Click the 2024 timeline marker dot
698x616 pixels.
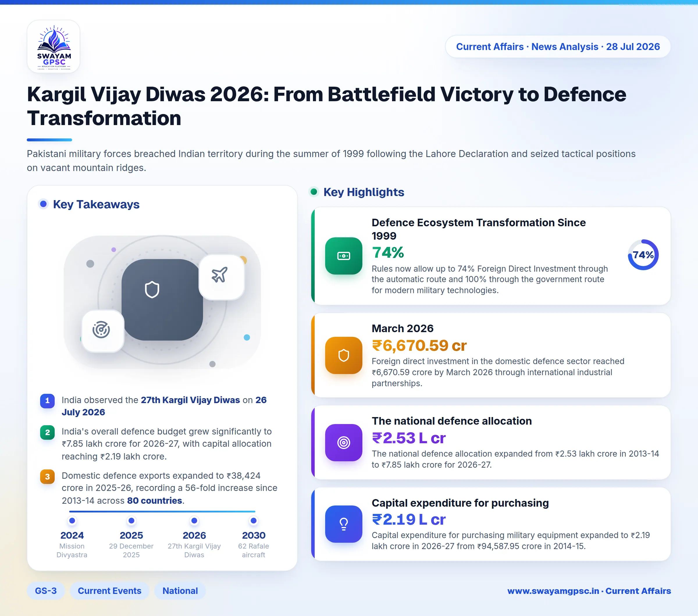[x=72, y=521]
